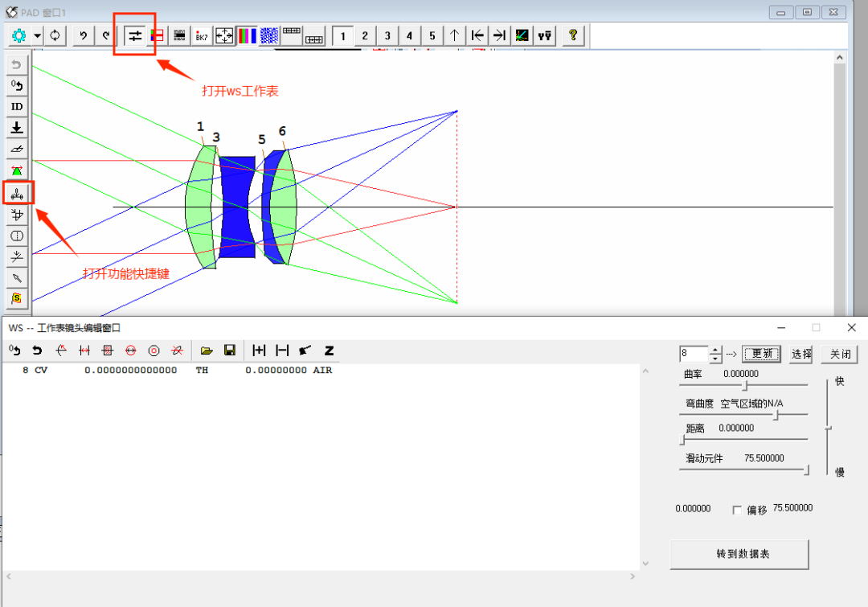Click the circular refresh icon in PAD toolbar

tap(55, 36)
